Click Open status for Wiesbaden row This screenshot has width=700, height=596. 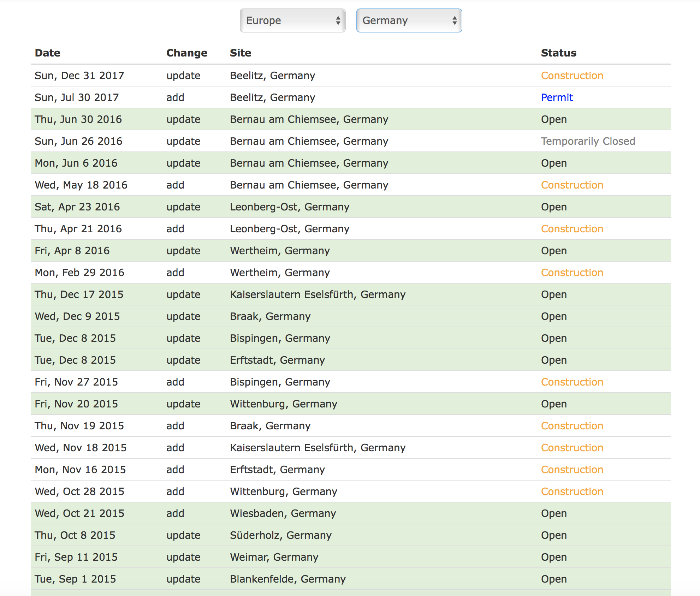coord(554,513)
